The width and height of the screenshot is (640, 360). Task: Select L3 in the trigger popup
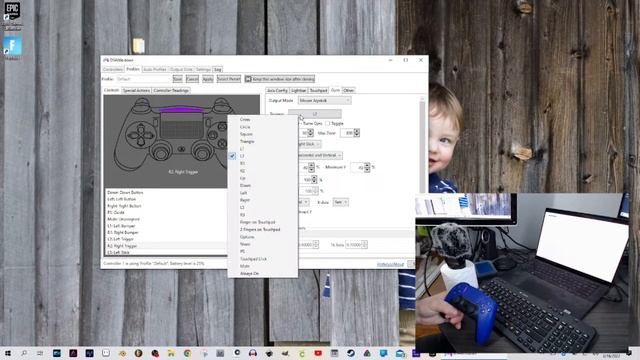[x=262, y=207]
